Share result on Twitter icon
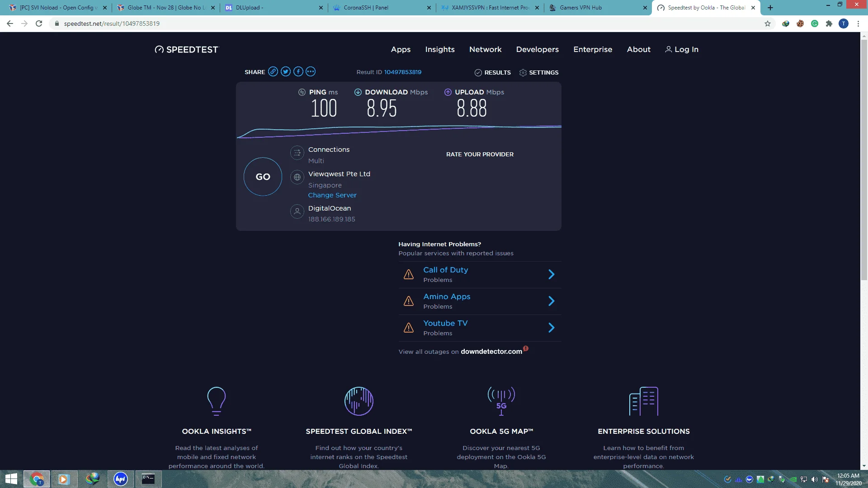The height and width of the screenshot is (488, 868). (285, 71)
